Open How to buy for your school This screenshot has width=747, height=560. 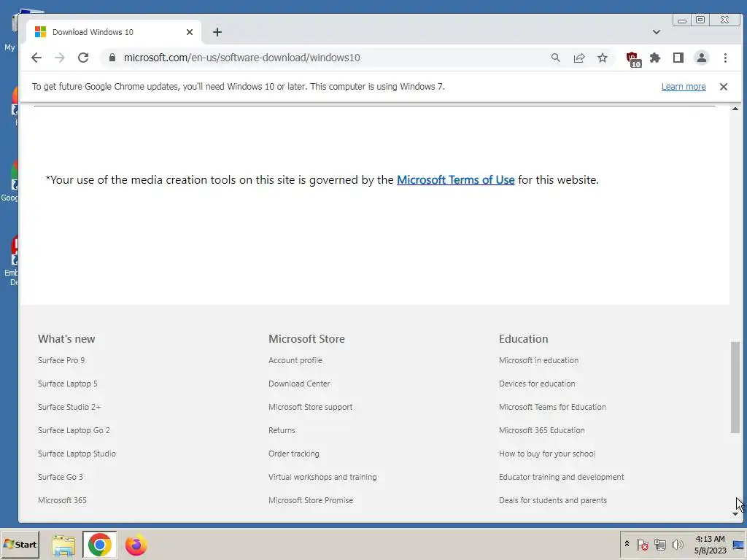(x=547, y=454)
